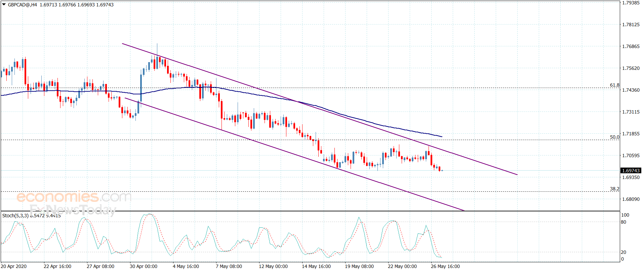Click the 61.8 Fibonacci level label
This screenshot has height=271, width=644.
[614, 85]
